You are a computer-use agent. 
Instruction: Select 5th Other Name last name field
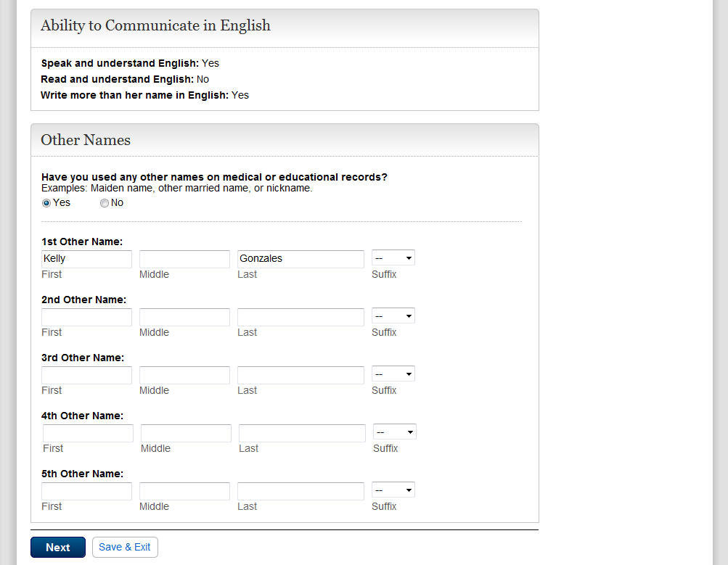click(300, 491)
